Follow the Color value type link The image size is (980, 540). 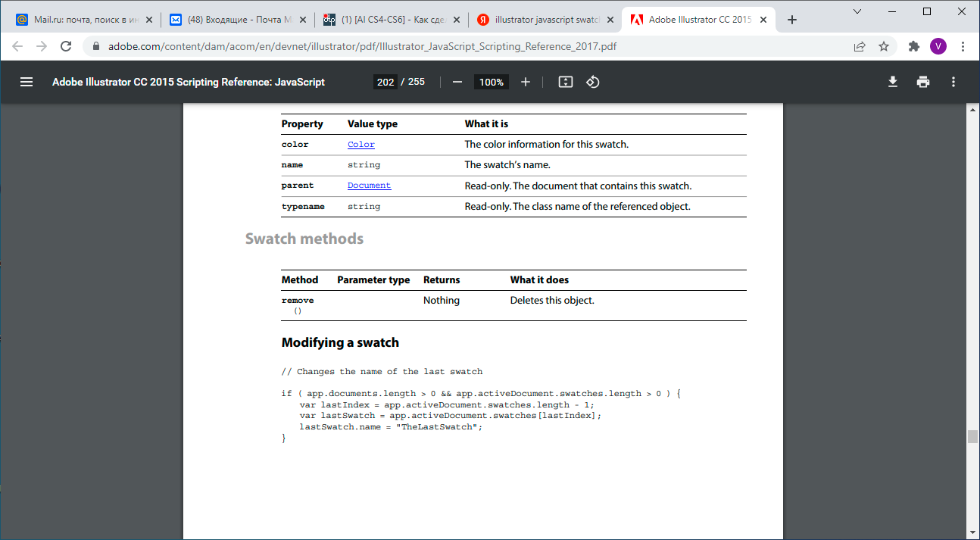pyautogui.click(x=361, y=144)
